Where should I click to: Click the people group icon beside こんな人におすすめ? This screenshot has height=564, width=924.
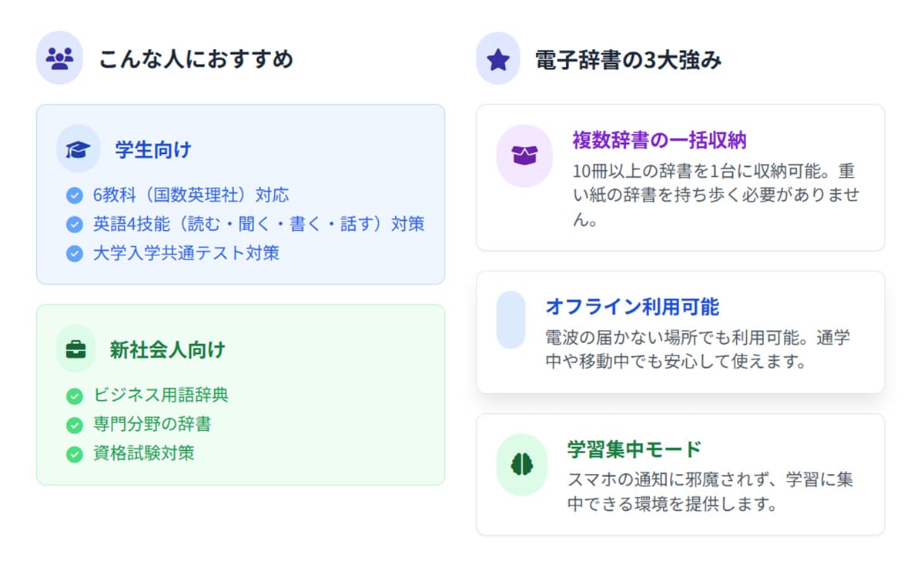(x=59, y=58)
